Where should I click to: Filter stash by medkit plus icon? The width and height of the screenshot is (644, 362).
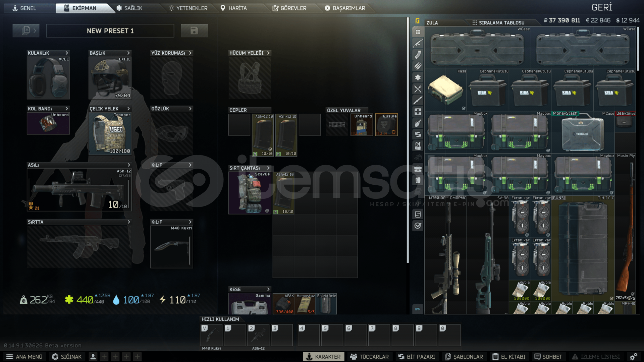(x=418, y=112)
